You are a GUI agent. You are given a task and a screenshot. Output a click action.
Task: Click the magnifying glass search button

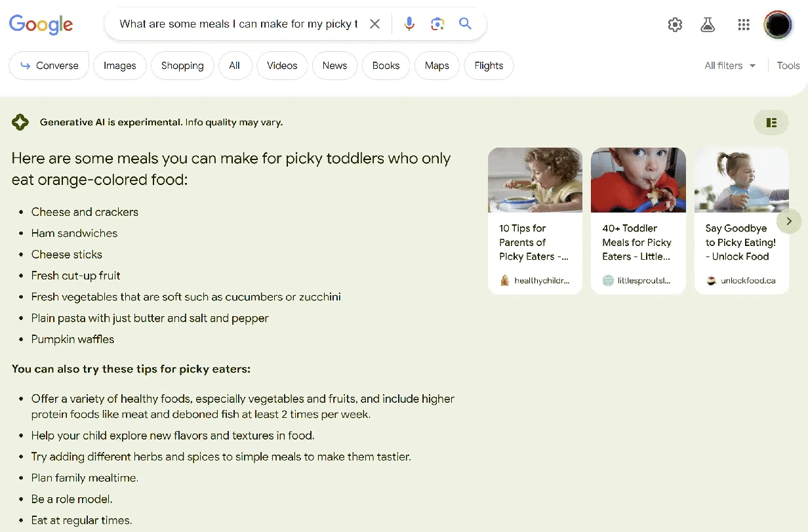tap(465, 24)
